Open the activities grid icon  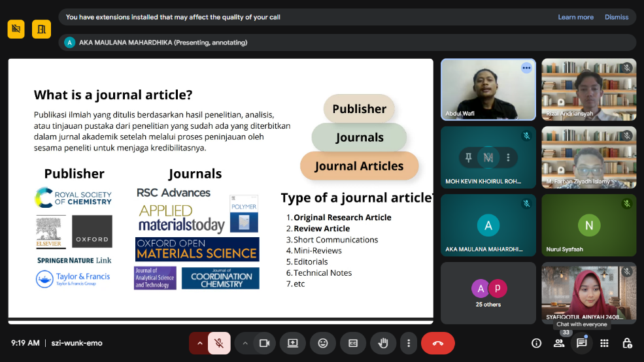pos(604,343)
